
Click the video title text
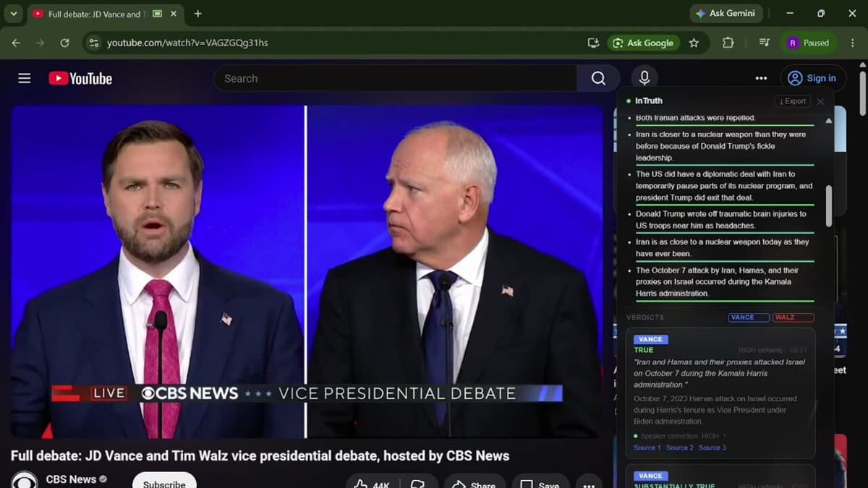coord(260,456)
